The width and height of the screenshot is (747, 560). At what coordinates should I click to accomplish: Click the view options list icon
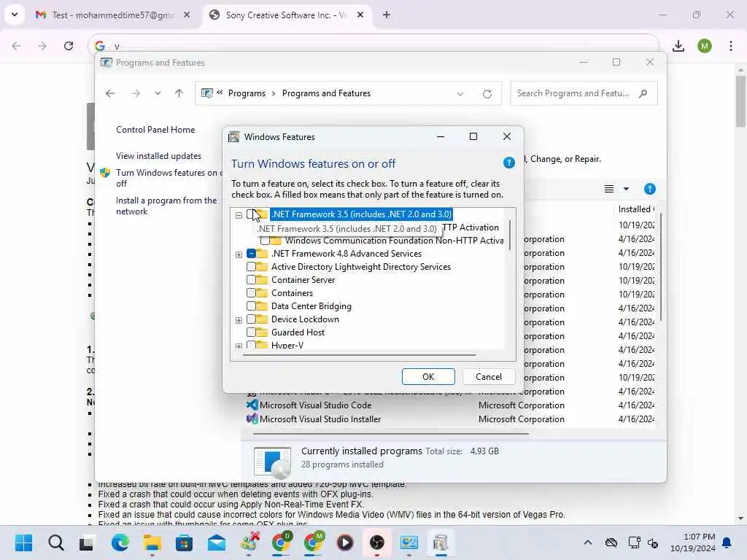pos(609,189)
